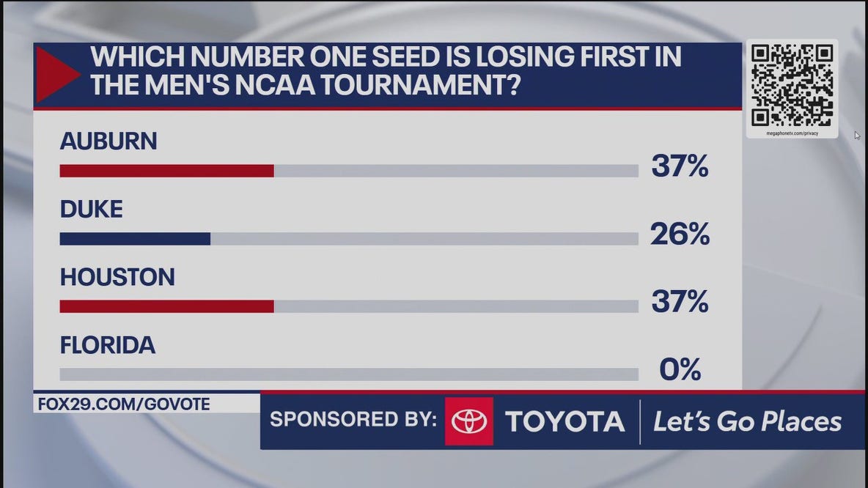
Task: Click Houston's 37% result value
Action: coord(680,302)
